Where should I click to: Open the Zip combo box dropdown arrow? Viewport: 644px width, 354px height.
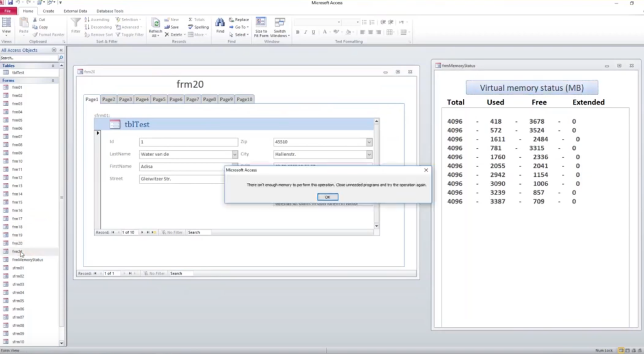(369, 142)
